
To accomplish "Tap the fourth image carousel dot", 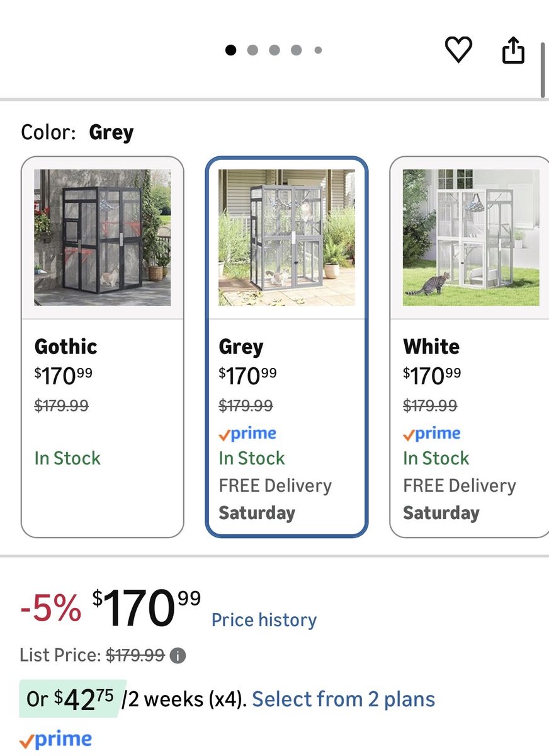I will pyautogui.click(x=296, y=50).
